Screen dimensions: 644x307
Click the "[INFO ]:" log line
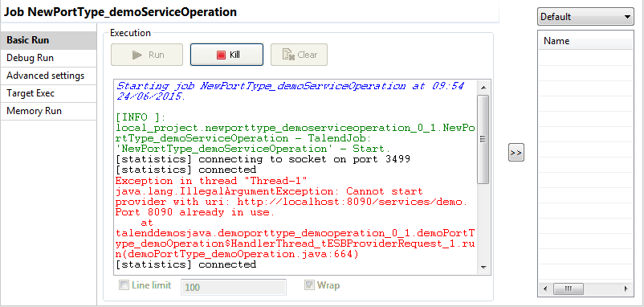pos(141,117)
